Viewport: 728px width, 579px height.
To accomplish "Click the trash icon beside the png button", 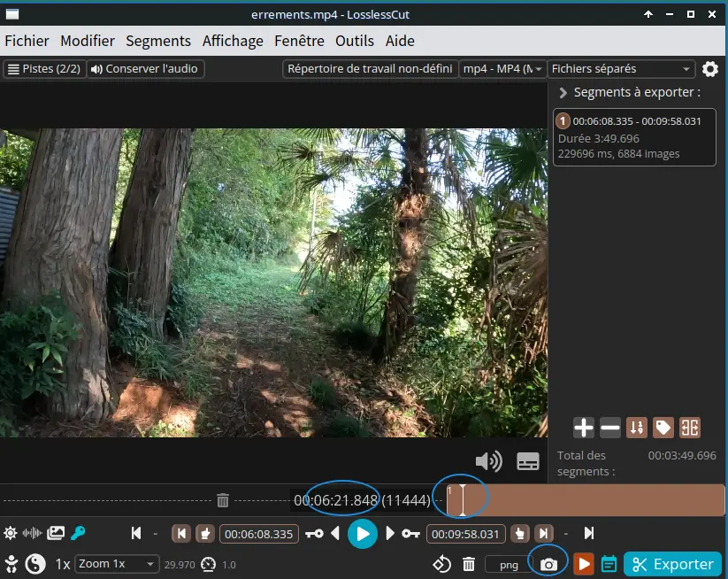I will 469,564.
